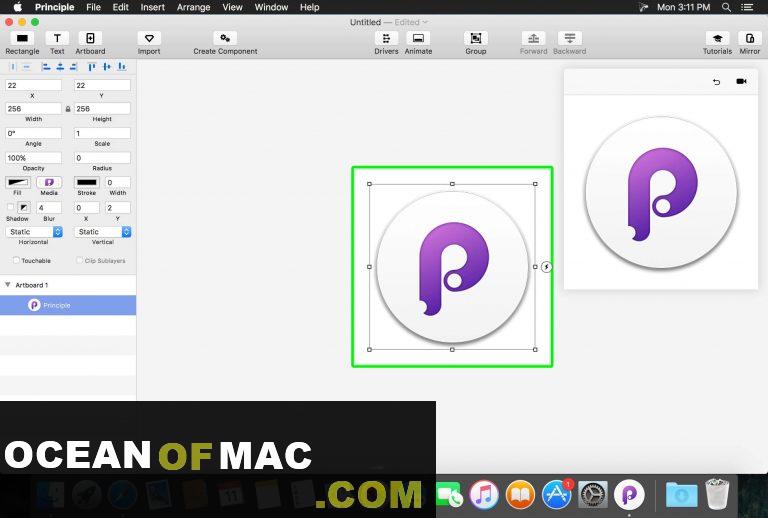Click the Angle input field
768x518 pixels.
pyautogui.click(x=33, y=133)
